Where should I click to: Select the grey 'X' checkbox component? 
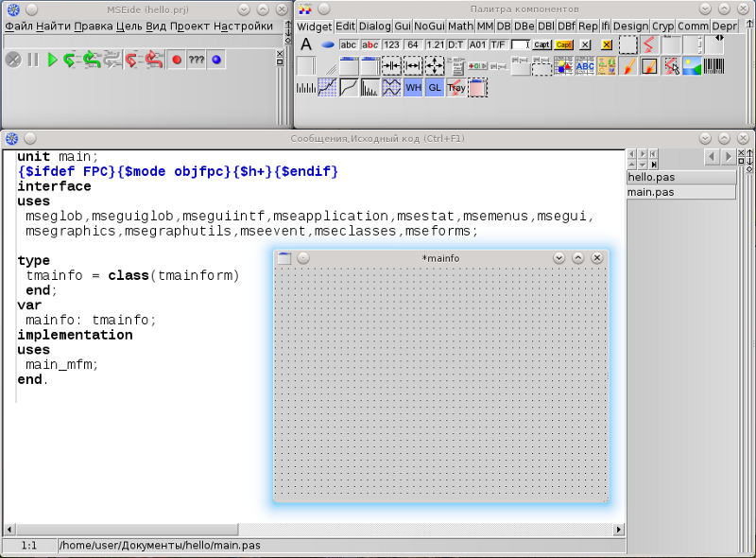[585, 44]
